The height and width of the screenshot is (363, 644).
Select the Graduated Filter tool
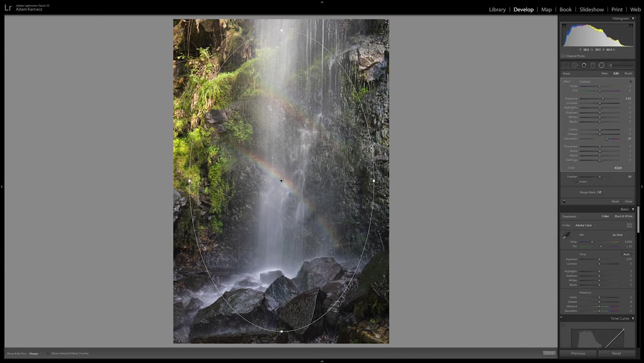(x=592, y=65)
